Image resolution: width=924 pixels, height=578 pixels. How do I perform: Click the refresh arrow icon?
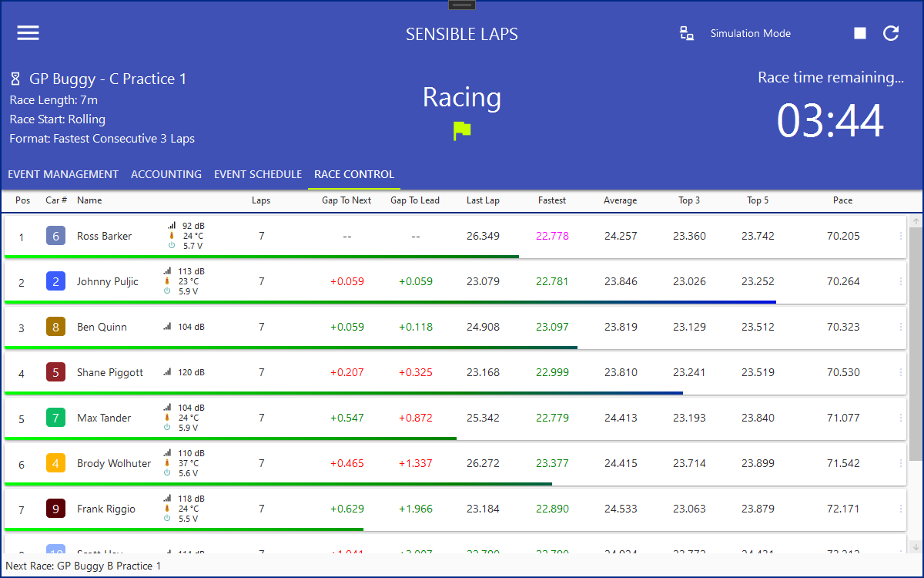point(891,33)
